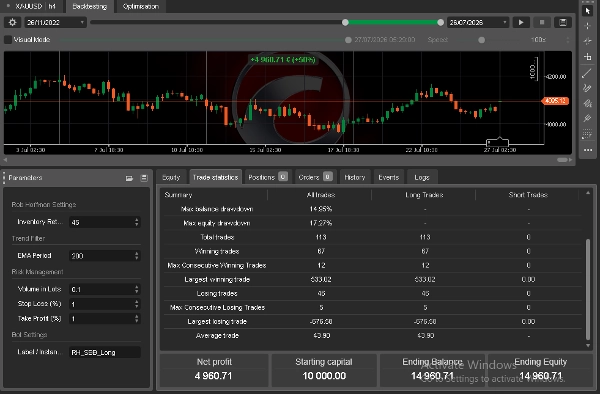Select the crosshair tool in right toolbar
The width and height of the screenshot is (600, 394).
(588, 26)
